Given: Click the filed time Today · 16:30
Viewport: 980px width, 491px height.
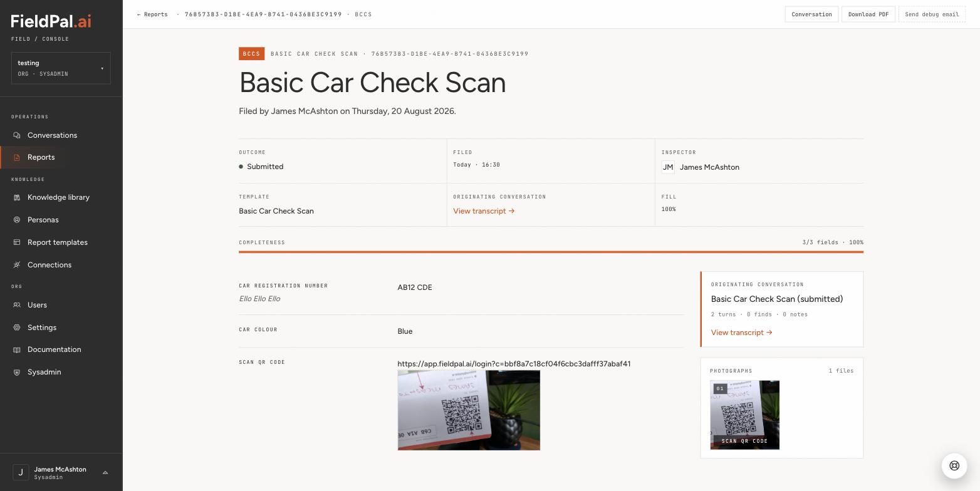Looking at the screenshot, I should click(x=477, y=165).
